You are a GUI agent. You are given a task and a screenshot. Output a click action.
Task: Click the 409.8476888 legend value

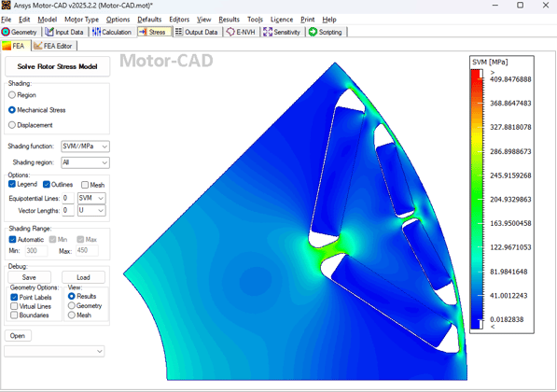(x=510, y=79)
